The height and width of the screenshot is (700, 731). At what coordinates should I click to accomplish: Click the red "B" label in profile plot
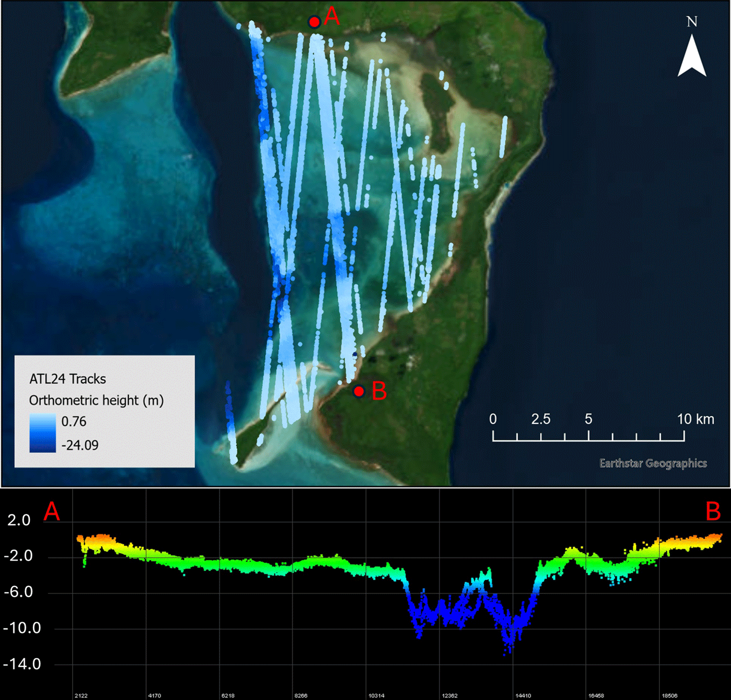[713, 512]
